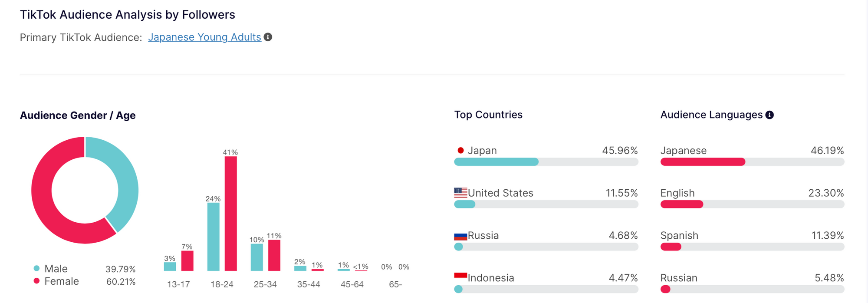Click info icon next to Audience Languages

point(769,115)
